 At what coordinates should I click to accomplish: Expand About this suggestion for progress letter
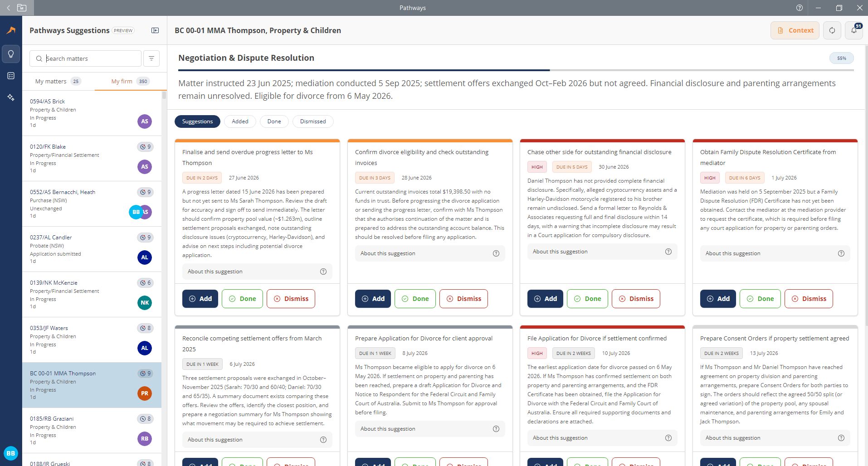[257, 272]
